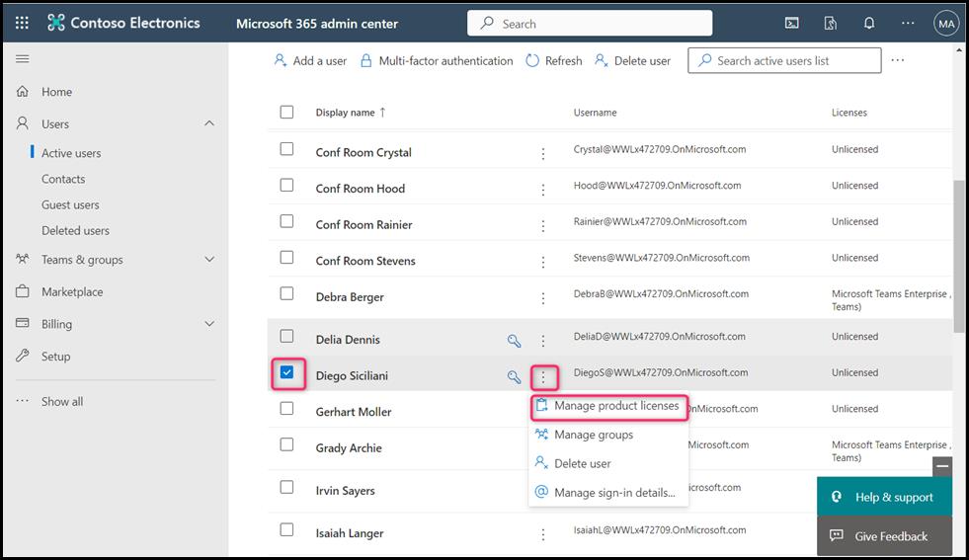The image size is (969, 560).
Task: Expand the Teams & groups section
Action: (x=209, y=260)
